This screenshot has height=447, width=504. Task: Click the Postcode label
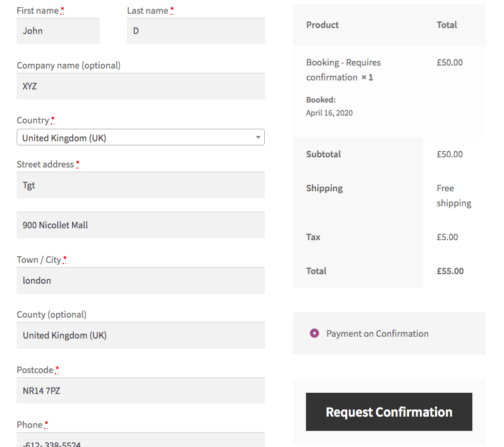35,370
